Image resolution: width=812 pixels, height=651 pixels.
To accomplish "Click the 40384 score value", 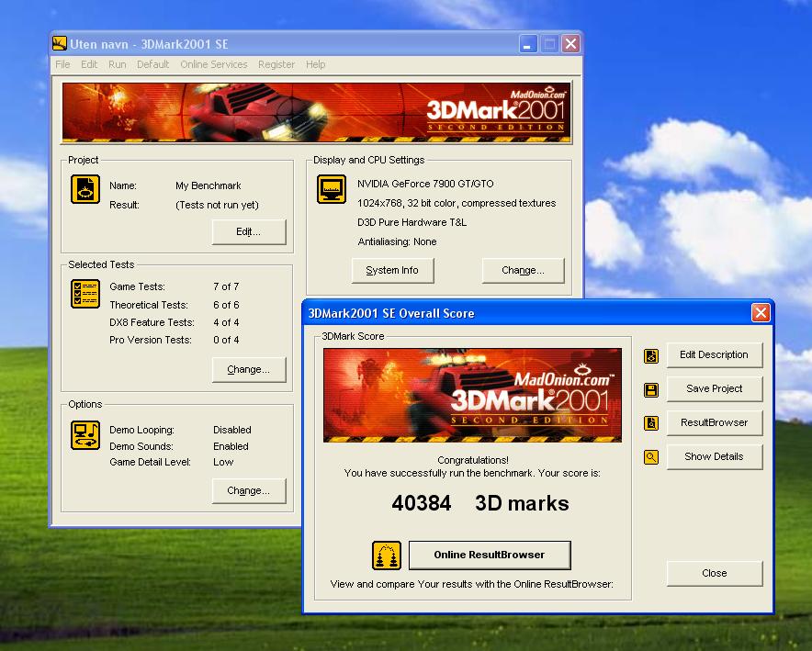I will pos(422,503).
